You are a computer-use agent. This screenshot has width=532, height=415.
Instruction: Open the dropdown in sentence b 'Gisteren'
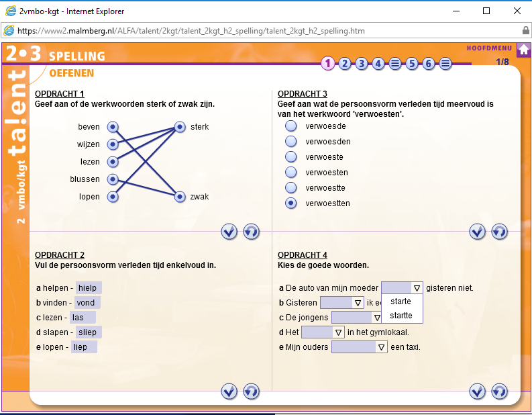(x=358, y=303)
